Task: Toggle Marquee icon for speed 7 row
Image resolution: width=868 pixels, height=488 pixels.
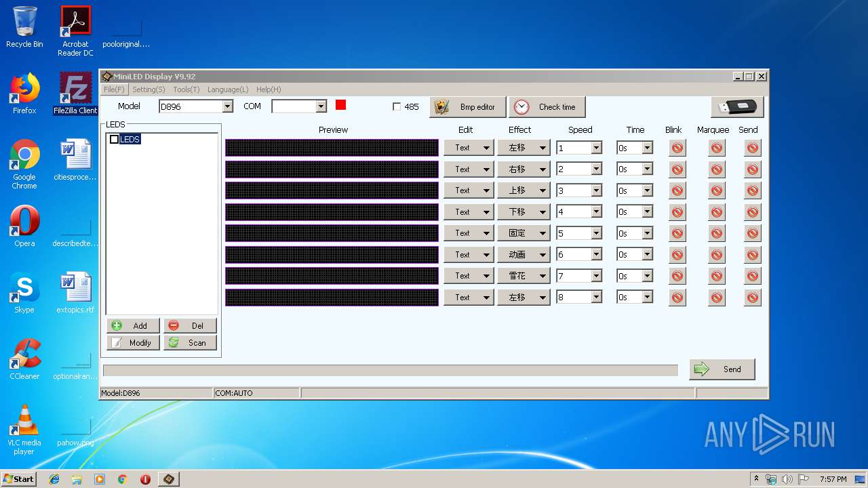Action: [717, 276]
